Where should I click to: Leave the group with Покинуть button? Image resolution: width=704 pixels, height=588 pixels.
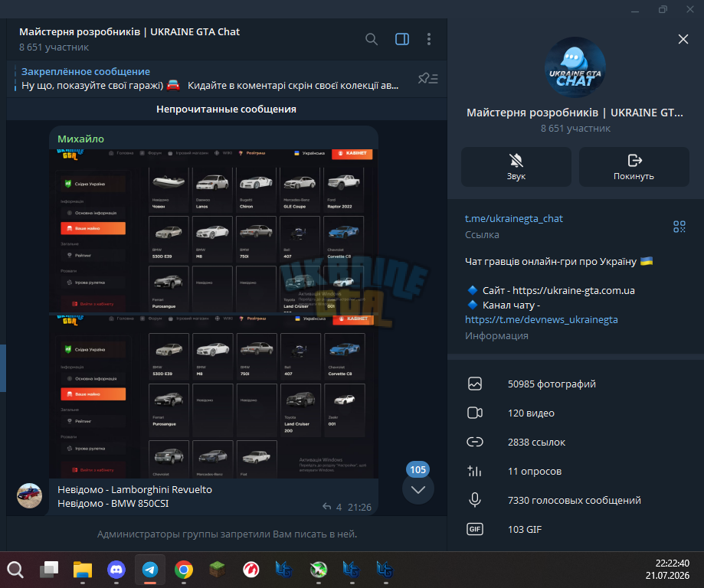(x=634, y=167)
